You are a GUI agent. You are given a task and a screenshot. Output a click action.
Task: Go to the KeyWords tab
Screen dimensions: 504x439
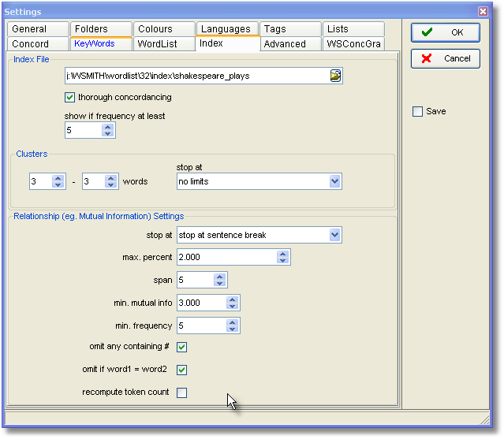pyautogui.click(x=101, y=43)
